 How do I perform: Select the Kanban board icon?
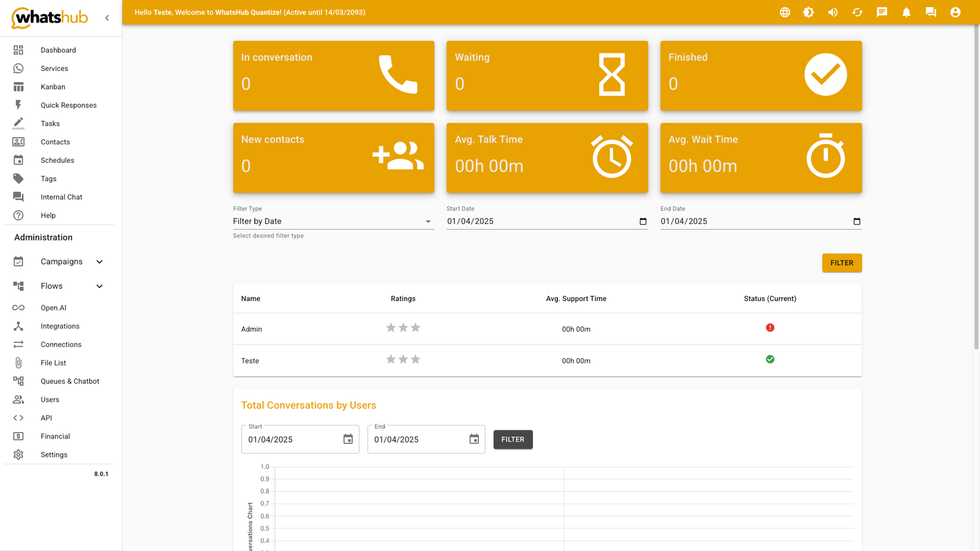point(18,86)
